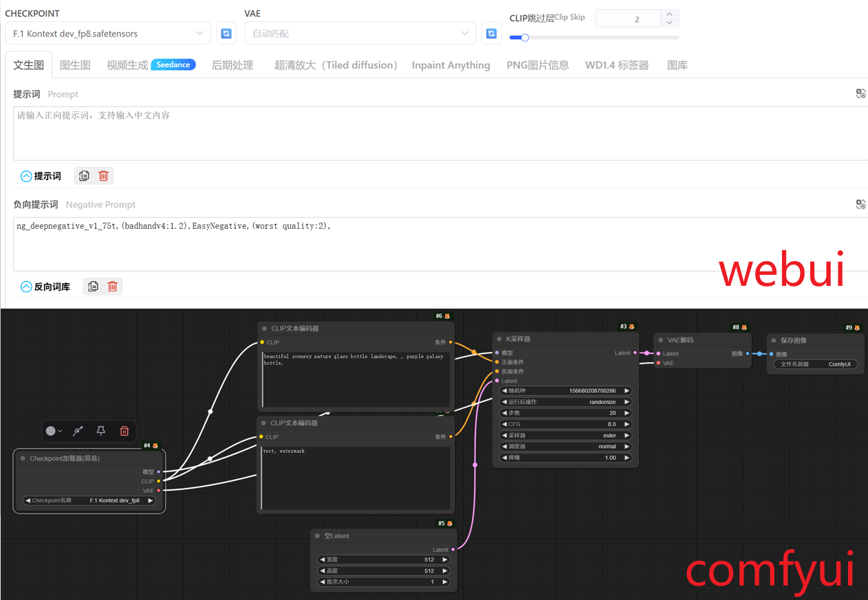Viewport: 868px width, 600px height.
Task: Delete selected node with red trash icon
Action: tap(124, 431)
